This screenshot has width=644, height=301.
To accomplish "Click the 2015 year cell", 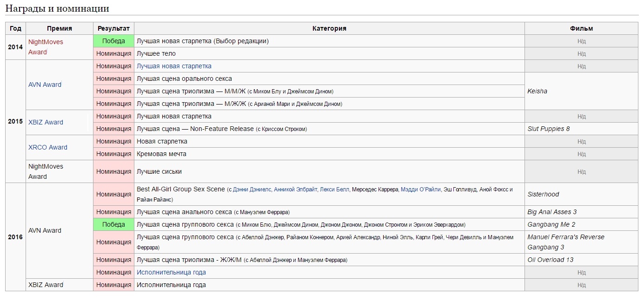I will click(15, 121).
